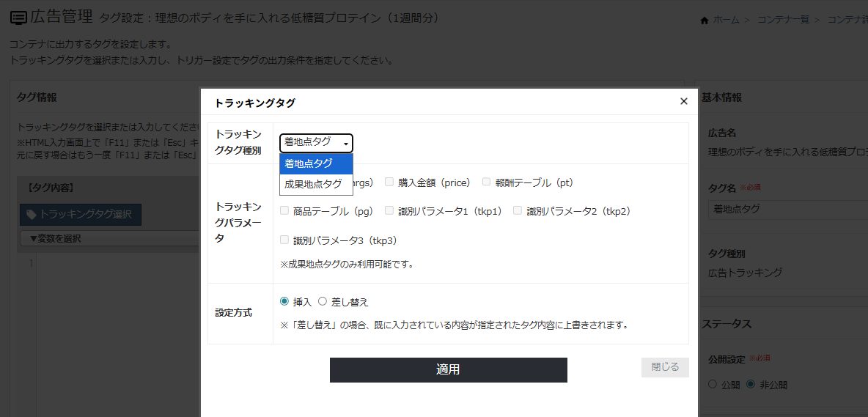Set 公開設定 to 公開
This screenshot has height=417, width=868.
click(x=712, y=385)
